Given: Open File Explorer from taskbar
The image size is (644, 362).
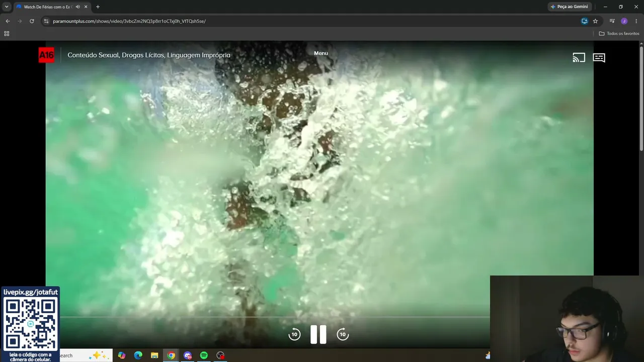Looking at the screenshot, I should [154, 355].
